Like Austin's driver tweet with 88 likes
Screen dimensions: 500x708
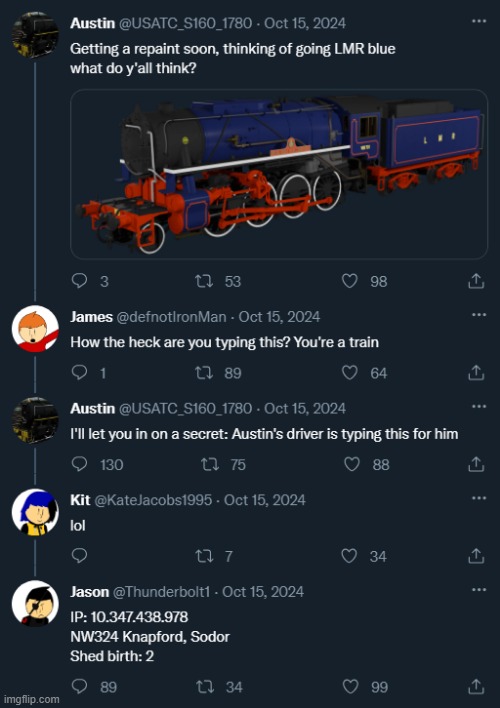[x=352, y=464]
